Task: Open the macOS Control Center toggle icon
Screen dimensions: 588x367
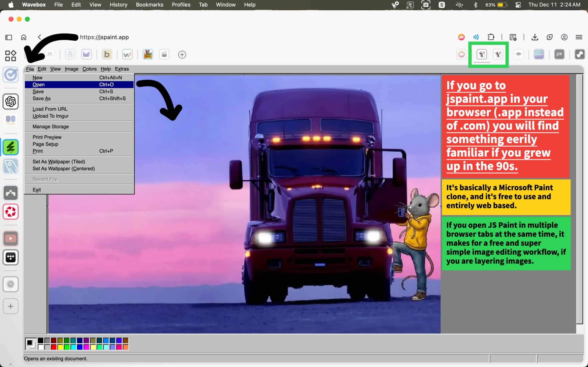Action: (518, 5)
